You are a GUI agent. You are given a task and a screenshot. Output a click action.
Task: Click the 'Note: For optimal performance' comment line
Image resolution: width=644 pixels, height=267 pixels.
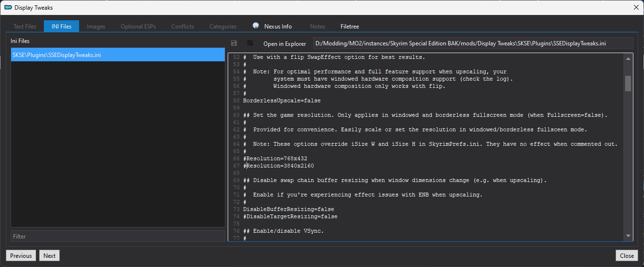coord(375,71)
